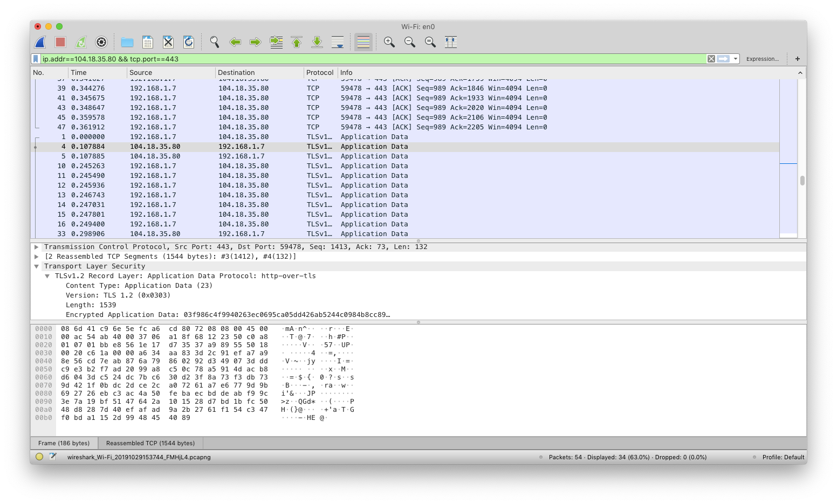Stop the running capture with red square
Image resolution: width=837 pixels, height=504 pixels.
[60, 42]
